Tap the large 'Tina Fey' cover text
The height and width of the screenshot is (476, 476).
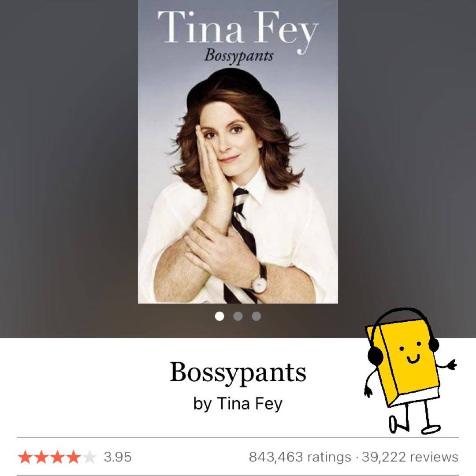point(238,29)
